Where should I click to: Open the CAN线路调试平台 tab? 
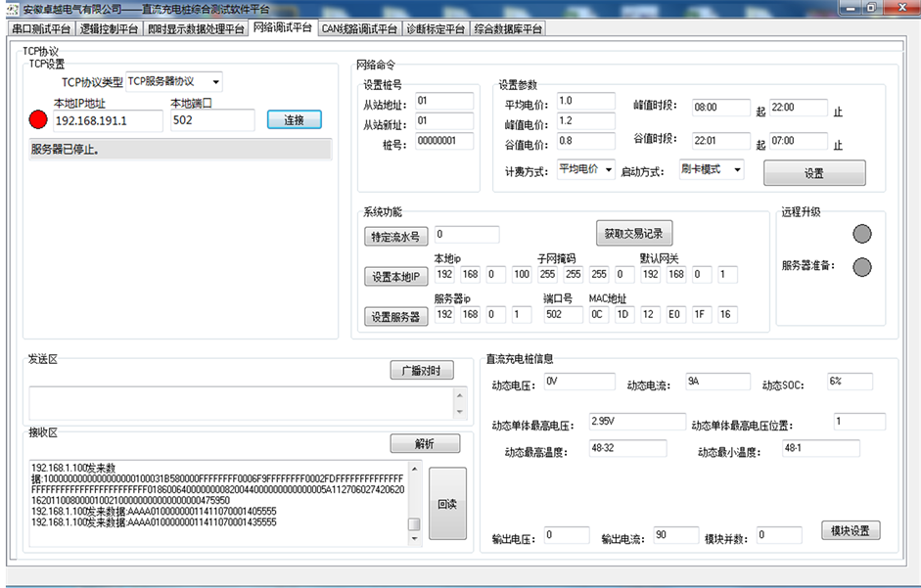click(359, 28)
